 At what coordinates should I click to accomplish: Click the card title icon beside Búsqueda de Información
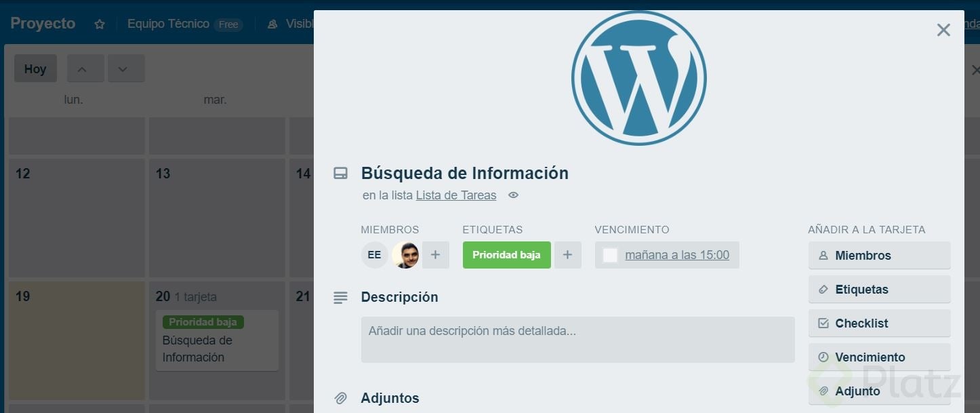[x=341, y=174]
